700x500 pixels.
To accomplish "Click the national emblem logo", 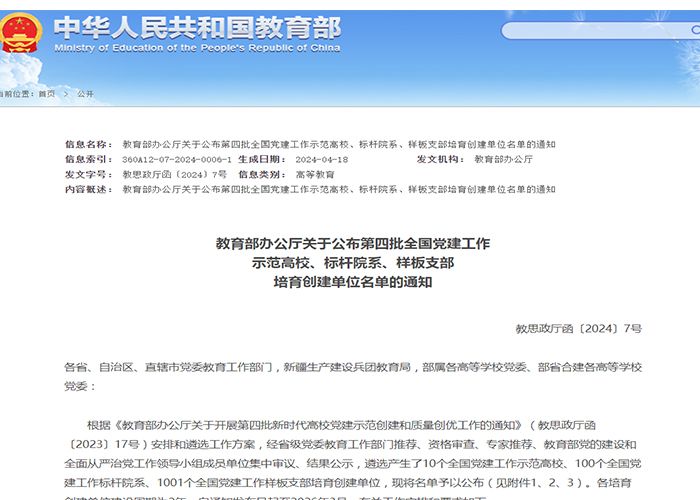I will [x=18, y=32].
